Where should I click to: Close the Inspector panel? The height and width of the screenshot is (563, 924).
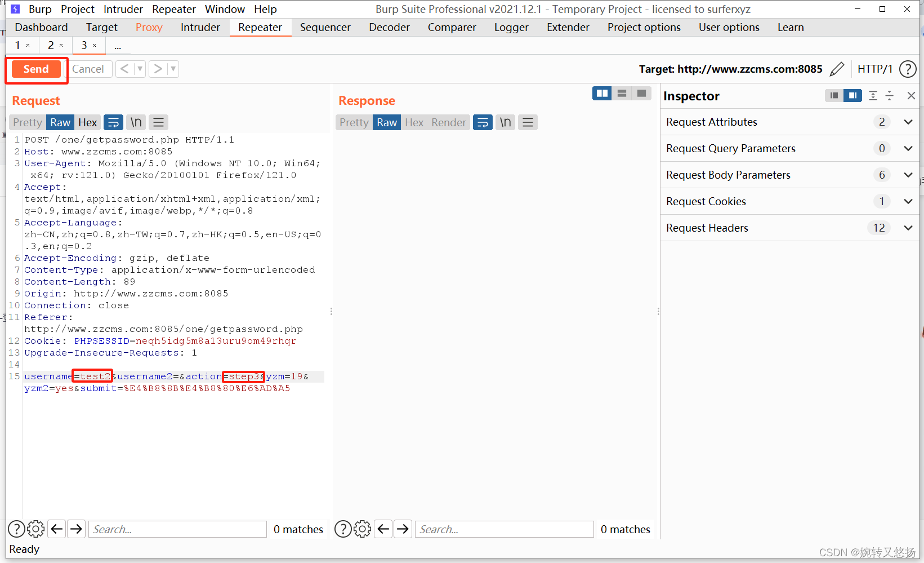pos(911,96)
